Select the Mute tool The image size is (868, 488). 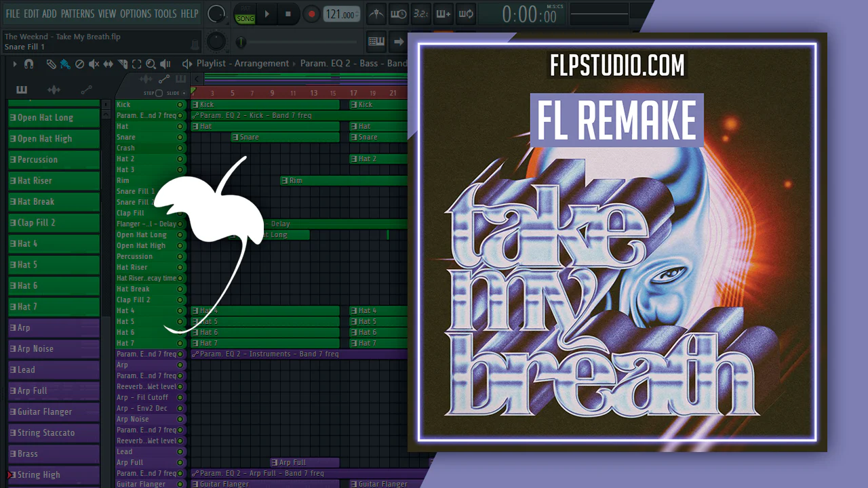pyautogui.click(x=94, y=64)
